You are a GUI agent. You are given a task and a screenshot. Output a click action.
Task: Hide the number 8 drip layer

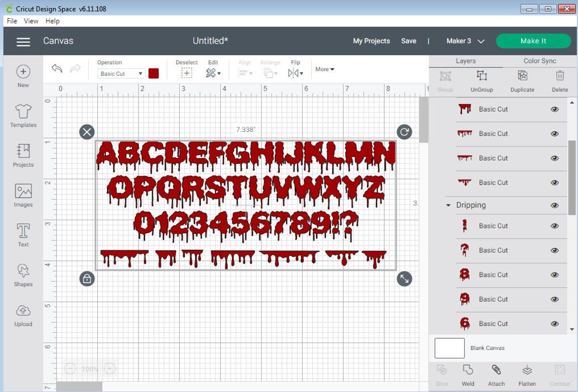pos(554,274)
